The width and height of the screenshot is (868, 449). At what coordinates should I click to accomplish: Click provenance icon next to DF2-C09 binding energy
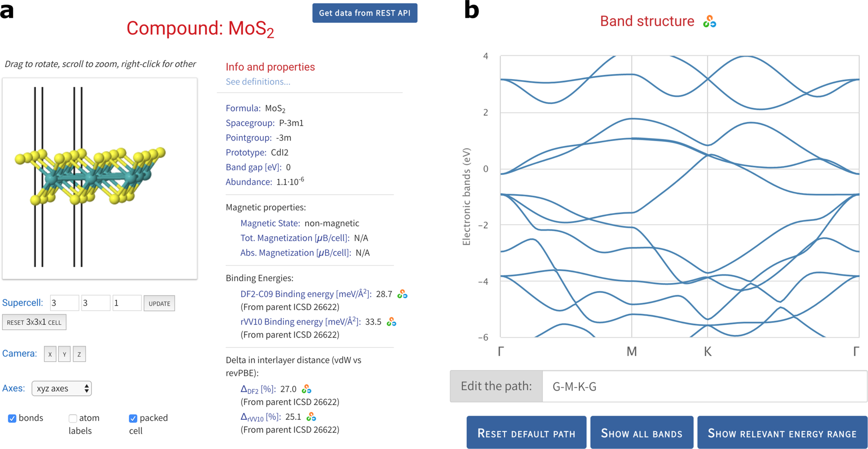402,294
